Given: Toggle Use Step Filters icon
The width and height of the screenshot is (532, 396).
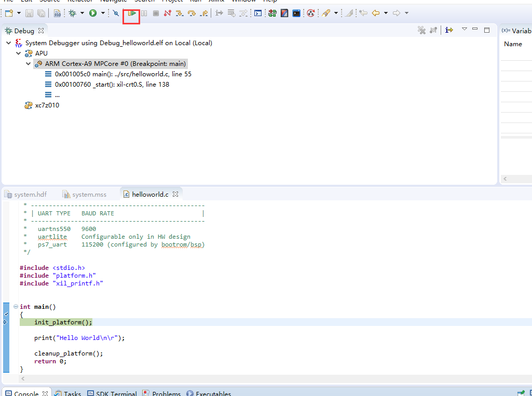Looking at the screenshot, I should [243, 13].
